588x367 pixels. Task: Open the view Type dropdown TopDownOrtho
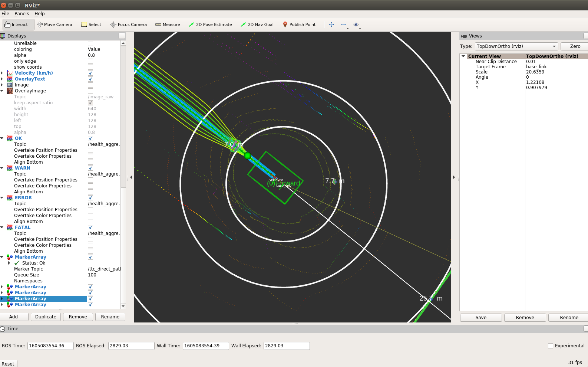pyautogui.click(x=516, y=46)
